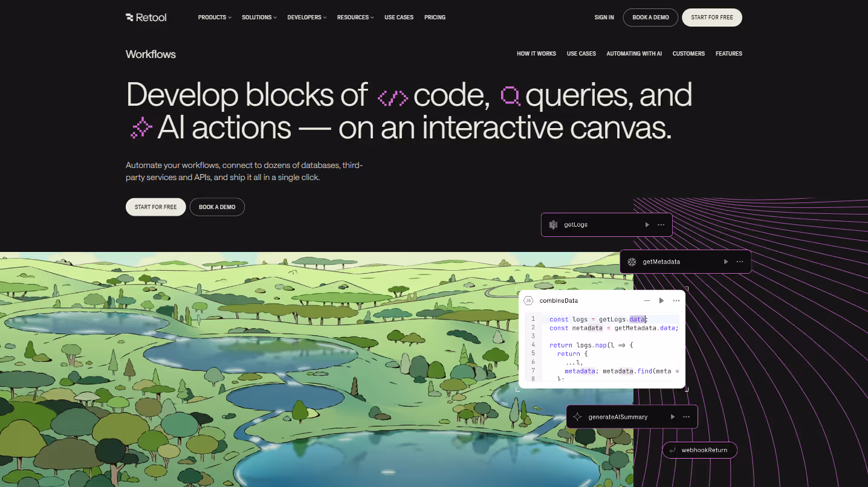This screenshot has width=868, height=487.
Task: Jump to Features section
Action: pos(729,54)
